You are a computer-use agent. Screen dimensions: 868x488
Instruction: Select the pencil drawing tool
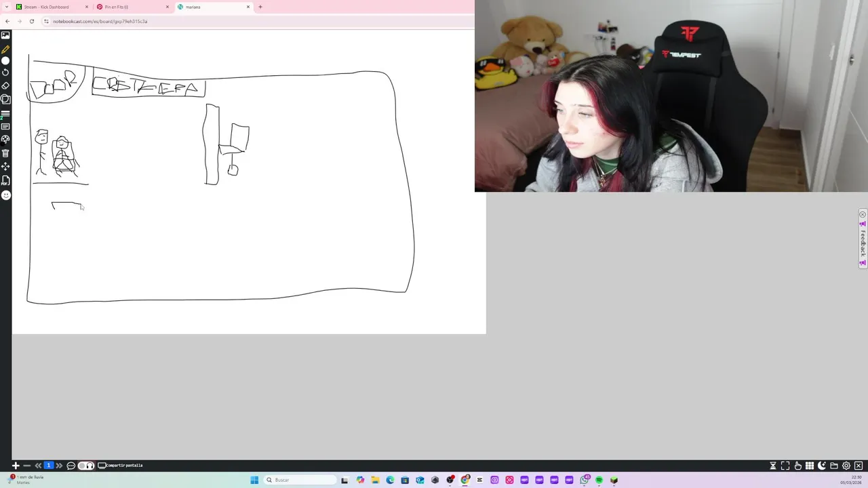pyautogui.click(x=5, y=49)
